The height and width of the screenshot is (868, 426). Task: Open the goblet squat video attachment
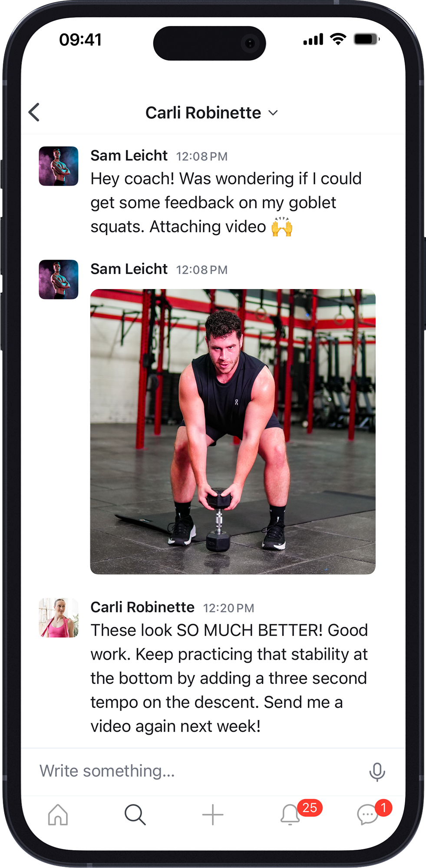click(233, 431)
